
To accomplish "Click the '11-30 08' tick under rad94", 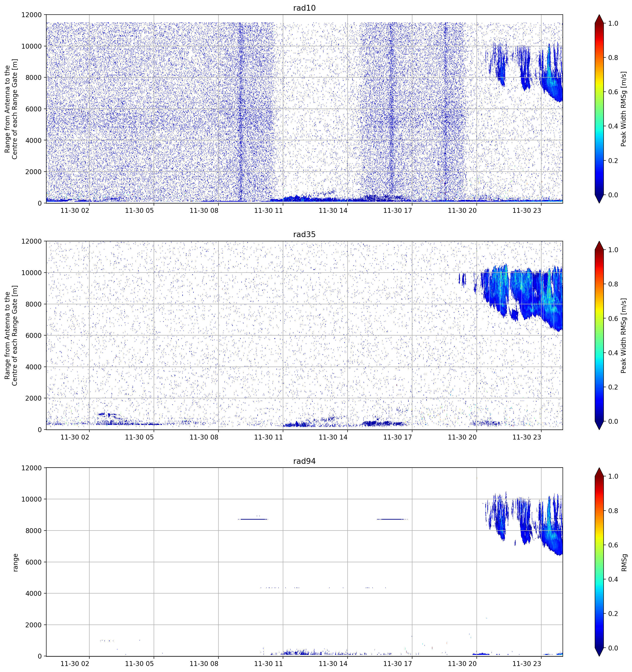I will 204,664.
